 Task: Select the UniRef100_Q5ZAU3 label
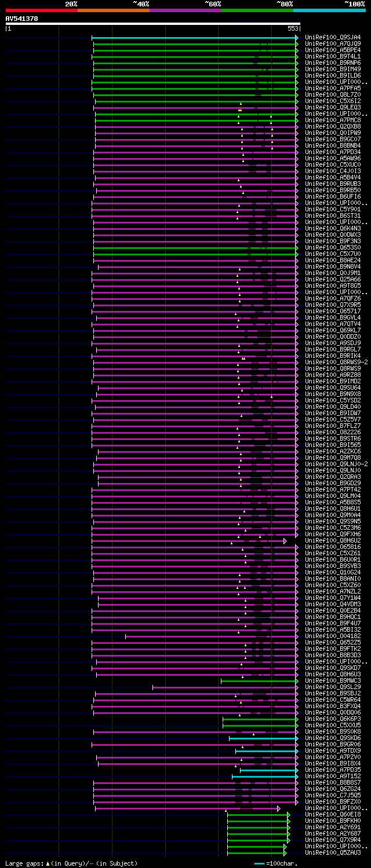[333, 852]
